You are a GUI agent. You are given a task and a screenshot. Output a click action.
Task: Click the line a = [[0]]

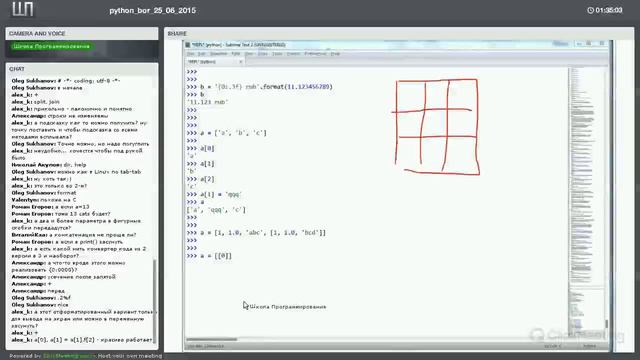pos(209,256)
